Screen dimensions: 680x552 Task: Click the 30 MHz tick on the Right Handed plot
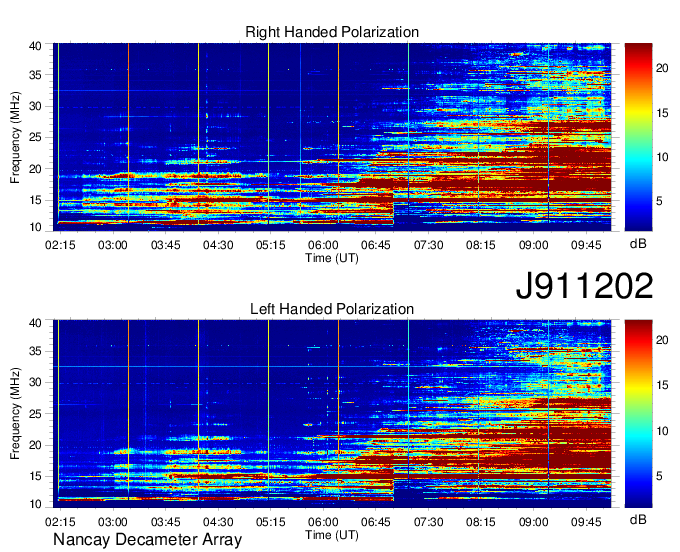[35, 106]
